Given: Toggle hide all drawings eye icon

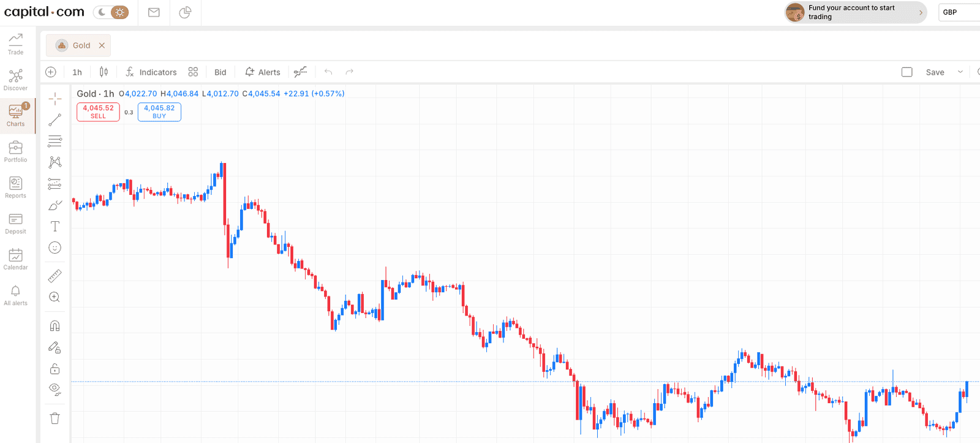Looking at the screenshot, I should coord(55,390).
